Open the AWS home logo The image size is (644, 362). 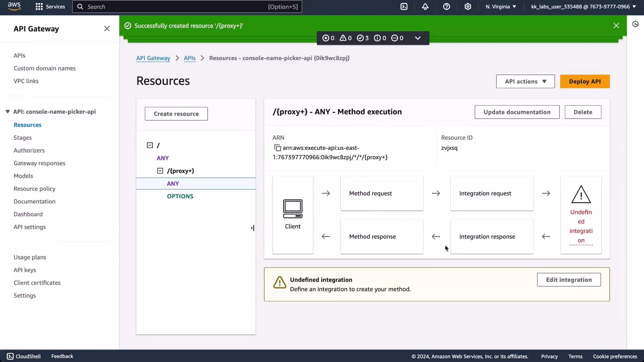tap(14, 6)
